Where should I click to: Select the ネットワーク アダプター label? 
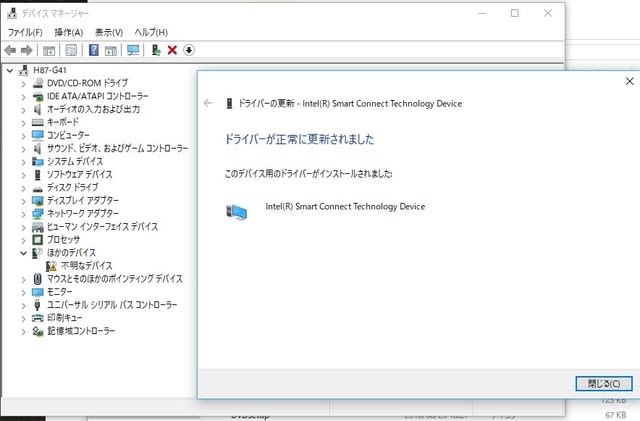(83, 213)
